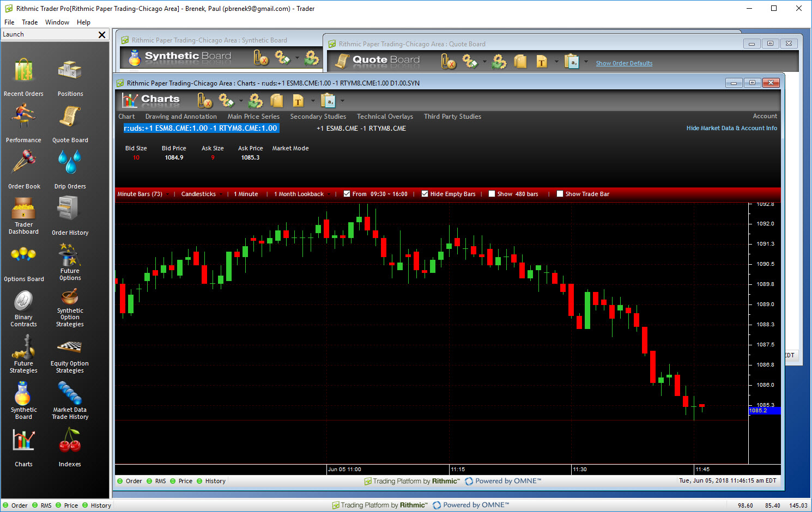Enable the Show 480 bars checkbox
The height and width of the screenshot is (512, 812).
point(492,194)
